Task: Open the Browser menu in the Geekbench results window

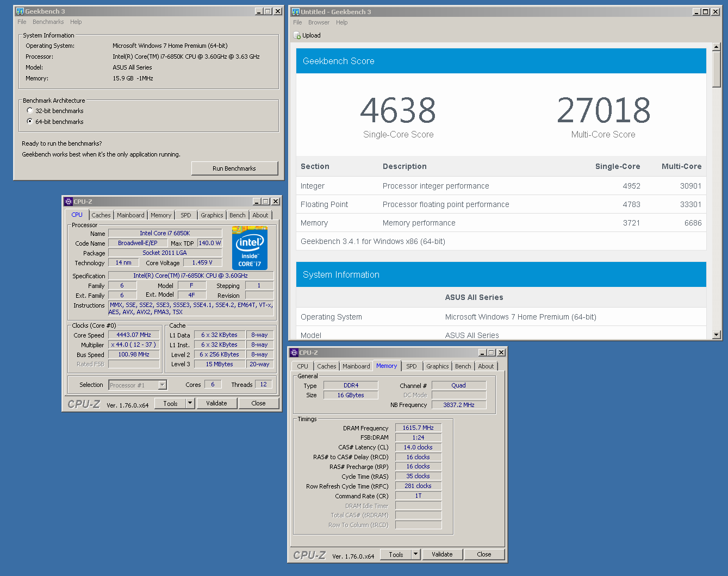Action: point(319,22)
